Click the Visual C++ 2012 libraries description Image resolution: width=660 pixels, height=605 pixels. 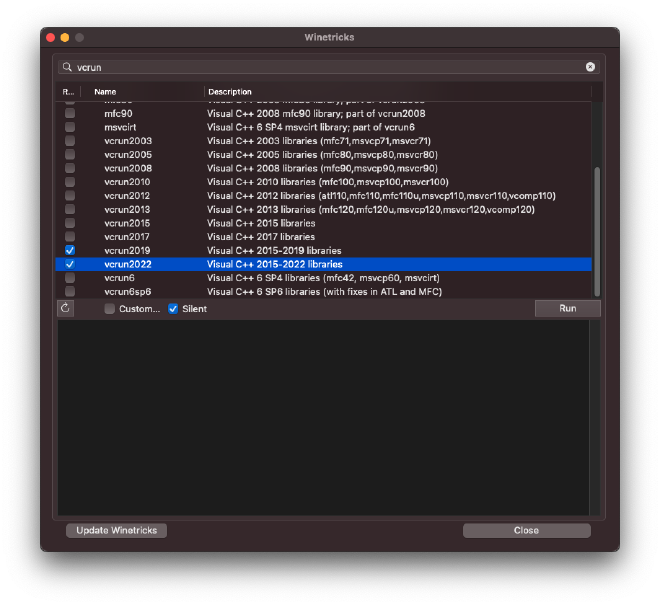click(x=381, y=196)
